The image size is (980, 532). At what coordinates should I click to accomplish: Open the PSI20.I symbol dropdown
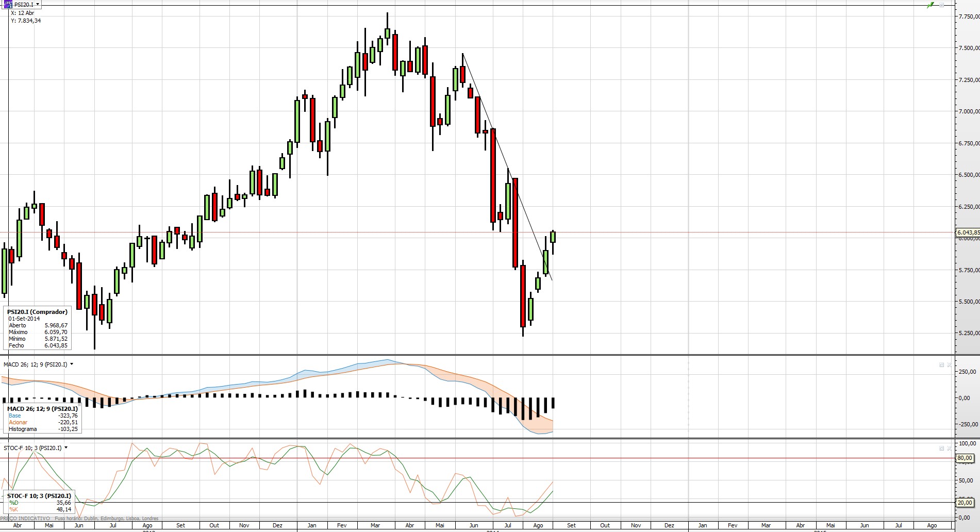coord(38,5)
